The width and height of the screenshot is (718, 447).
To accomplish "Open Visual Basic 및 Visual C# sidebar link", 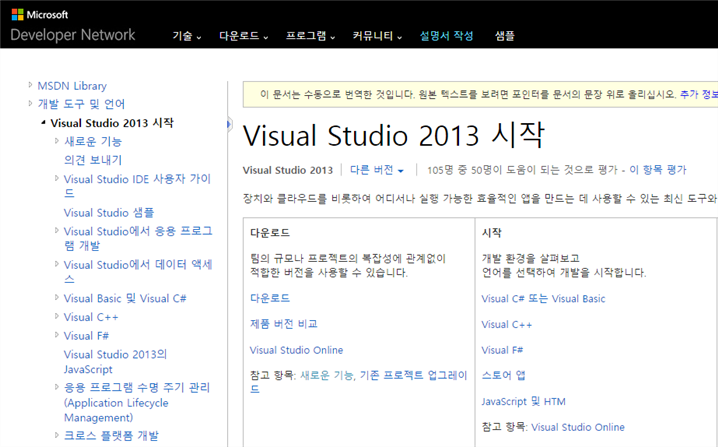I will click(x=125, y=299).
